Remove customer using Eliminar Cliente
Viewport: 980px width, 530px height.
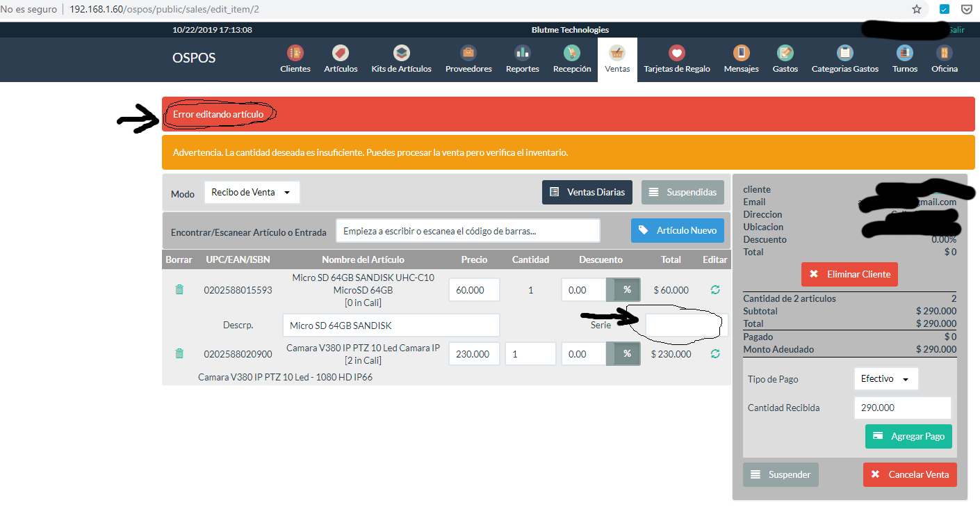pyautogui.click(x=849, y=274)
